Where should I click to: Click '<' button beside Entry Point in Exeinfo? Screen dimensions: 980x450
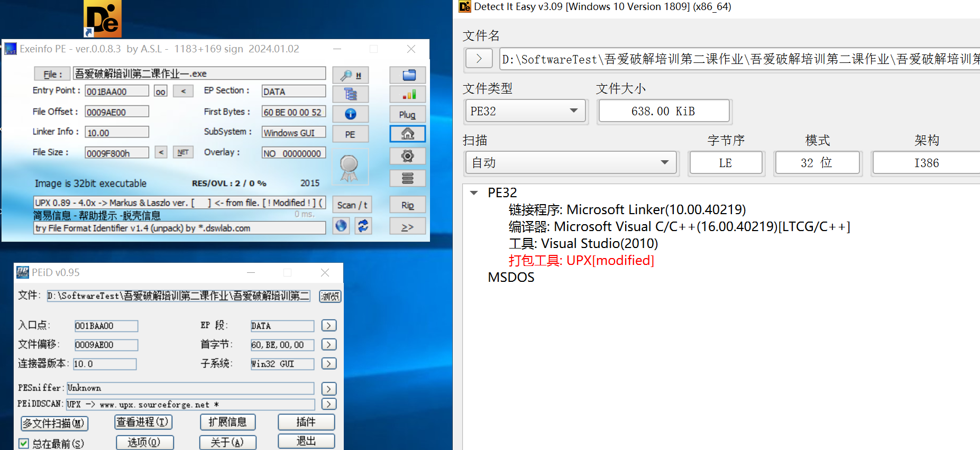[x=184, y=91]
